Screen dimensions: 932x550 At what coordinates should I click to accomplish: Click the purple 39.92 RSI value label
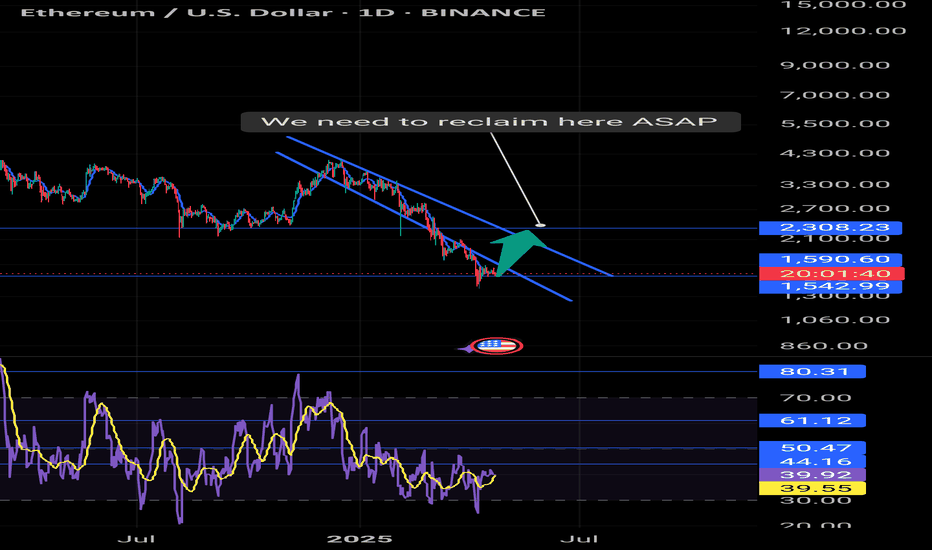click(x=813, y=475)
